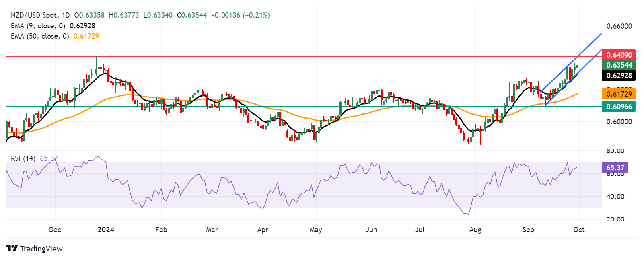Viewport: 644px width, 259px height.
Task: Click the Oct marker on time axis
Action: tap(579, 230)
